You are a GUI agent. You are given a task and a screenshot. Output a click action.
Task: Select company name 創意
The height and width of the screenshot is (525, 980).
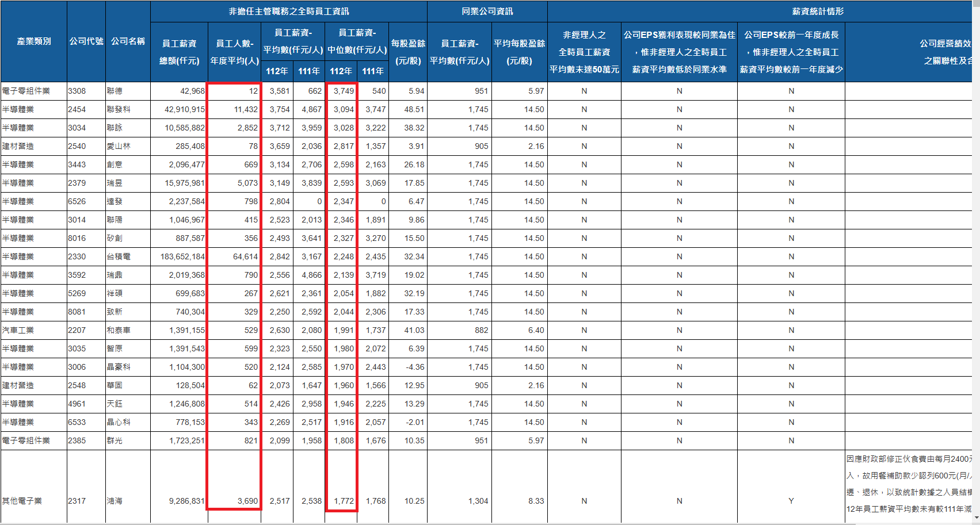[115, 164]
